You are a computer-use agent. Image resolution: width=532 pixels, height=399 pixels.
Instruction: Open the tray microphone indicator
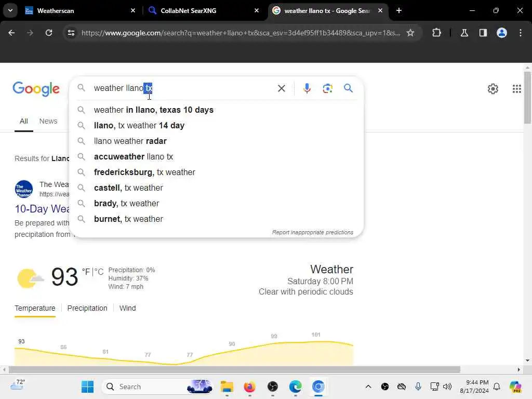click(418, 387)
